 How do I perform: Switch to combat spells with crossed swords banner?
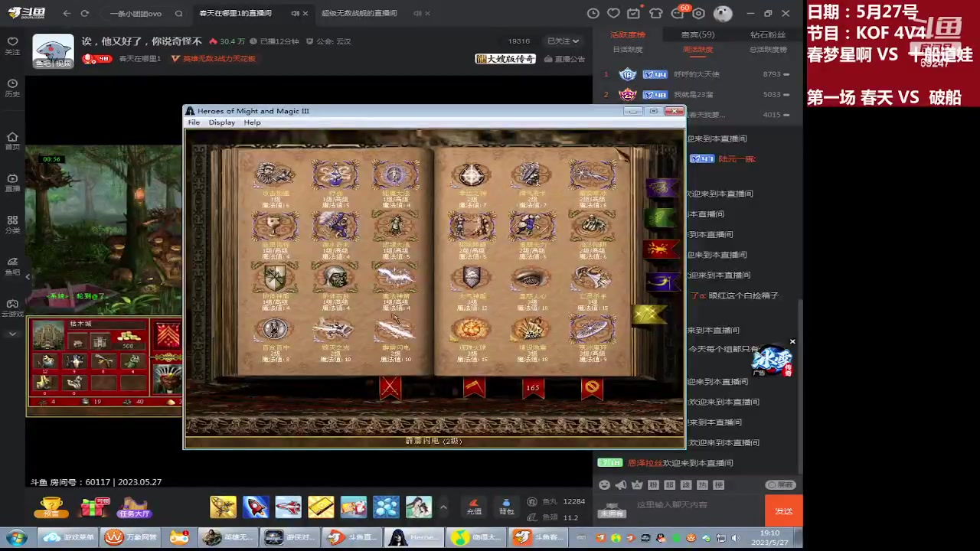click(x=390, y=387)
